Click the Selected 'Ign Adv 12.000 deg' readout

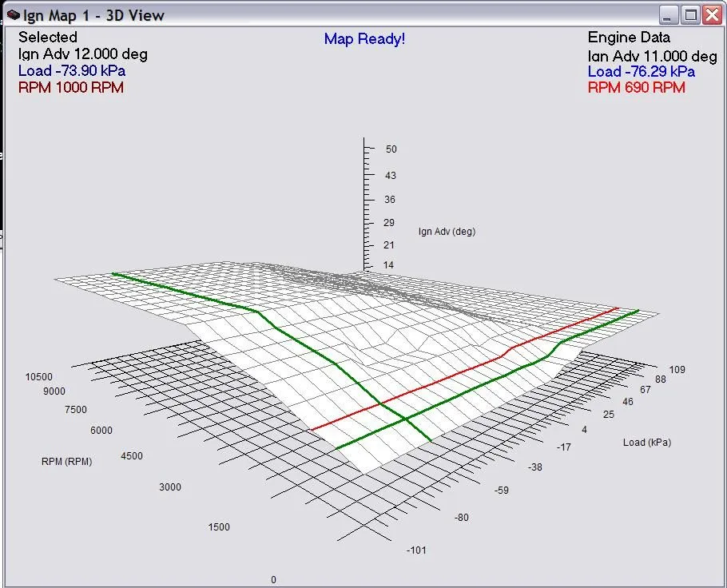(x=82, y=54)
